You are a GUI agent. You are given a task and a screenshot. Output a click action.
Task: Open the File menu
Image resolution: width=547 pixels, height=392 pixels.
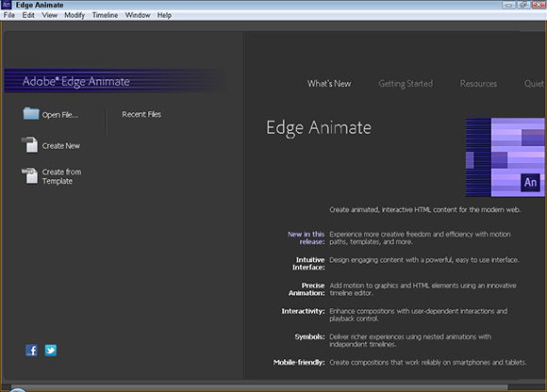click(9, 15)
